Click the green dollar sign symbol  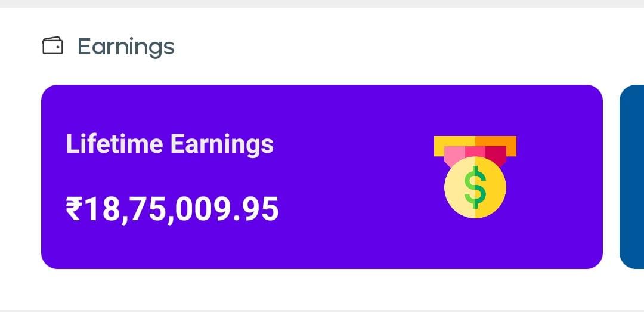click(475, 187)
